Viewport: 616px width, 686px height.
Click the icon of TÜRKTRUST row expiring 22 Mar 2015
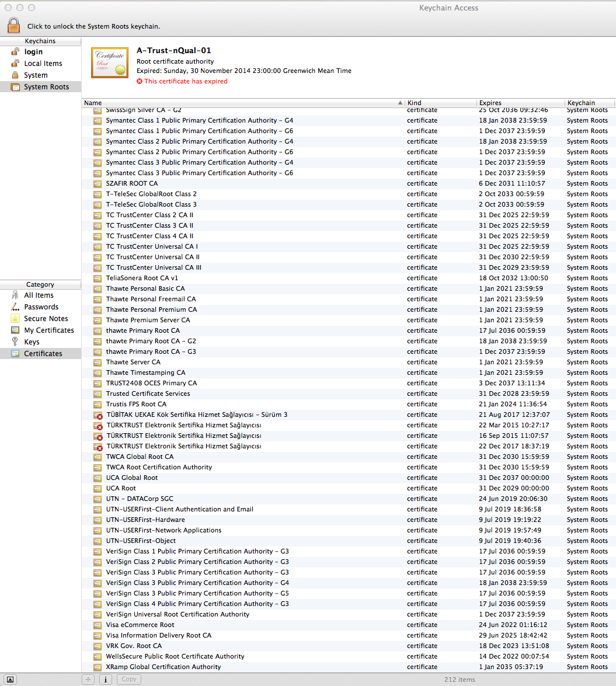[x=98, y=426]
